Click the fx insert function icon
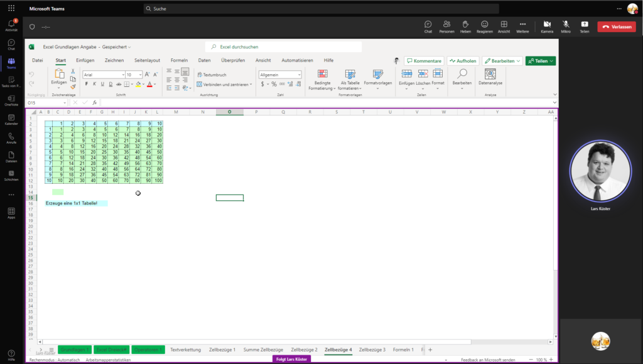 tap(95, 102)
